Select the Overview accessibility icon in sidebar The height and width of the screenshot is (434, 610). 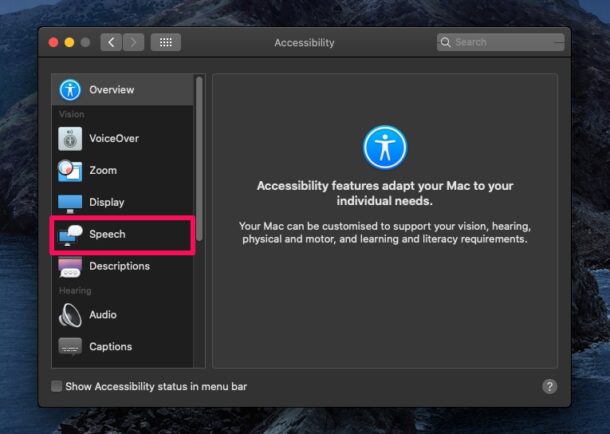[70, 90]
